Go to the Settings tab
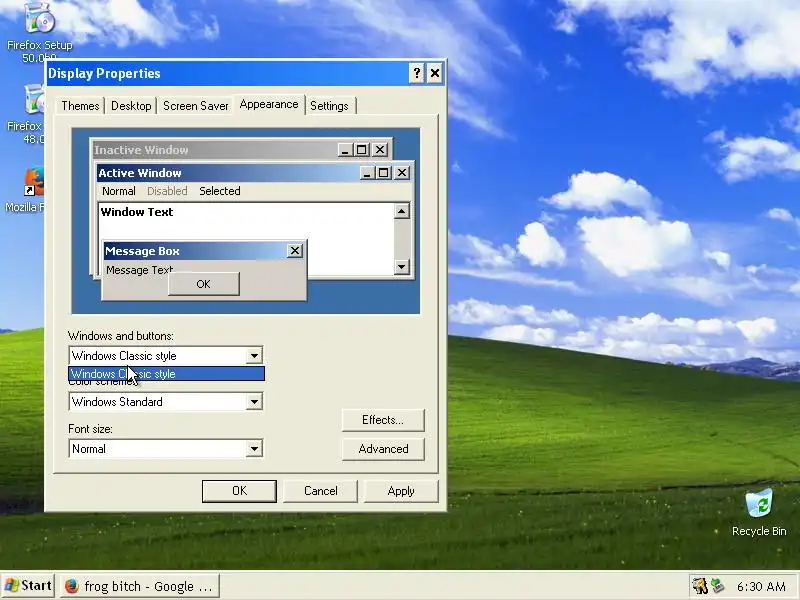The width and height of the screenshot is (800, 600). [330, 106]
